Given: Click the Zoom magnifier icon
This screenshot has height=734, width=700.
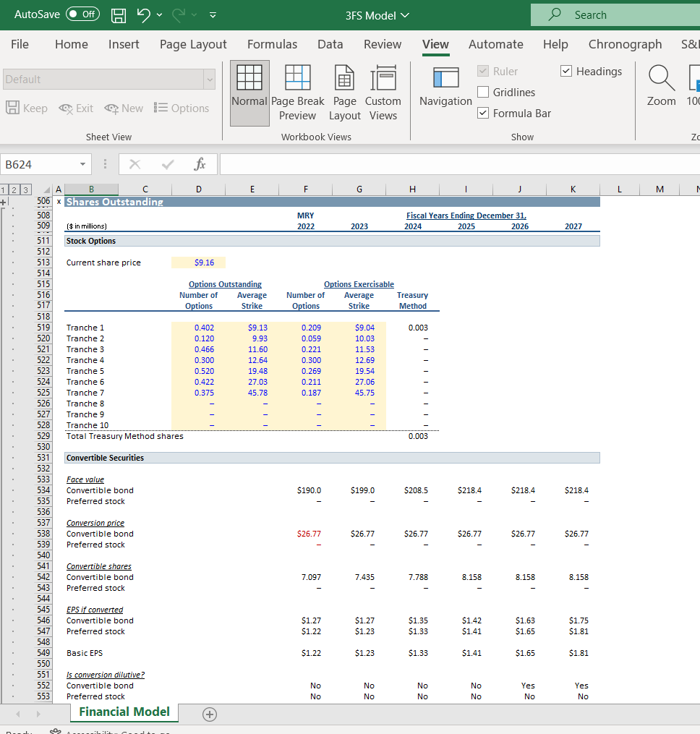Looking at the screenshot, I should (x=661, y=80).
